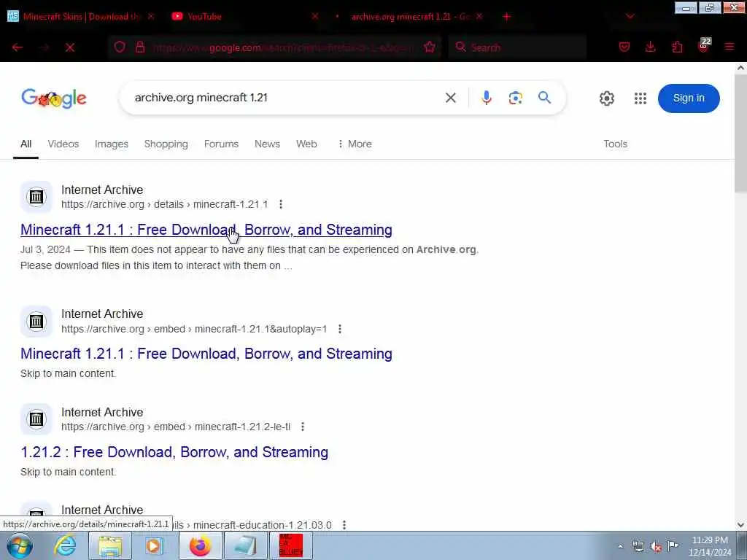Viewport: 747px width, 560px height.
Task: Click the Google magnifier search button
Action: point(544,98)
